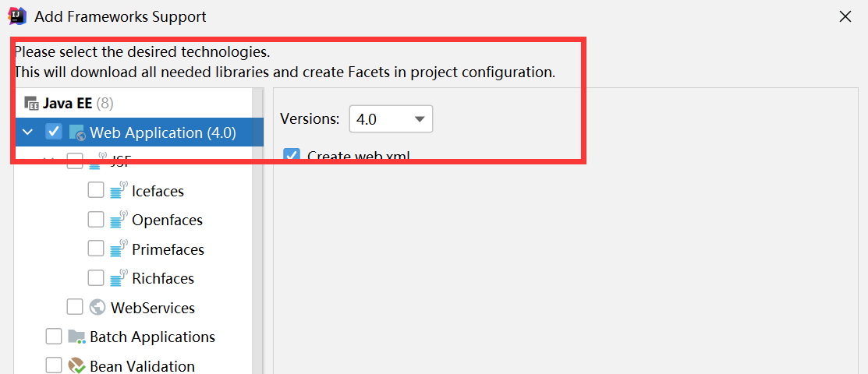Screen dimensions: 868x374
Task: Click the WebServices globe icon
Action: [x=97, y=308]
